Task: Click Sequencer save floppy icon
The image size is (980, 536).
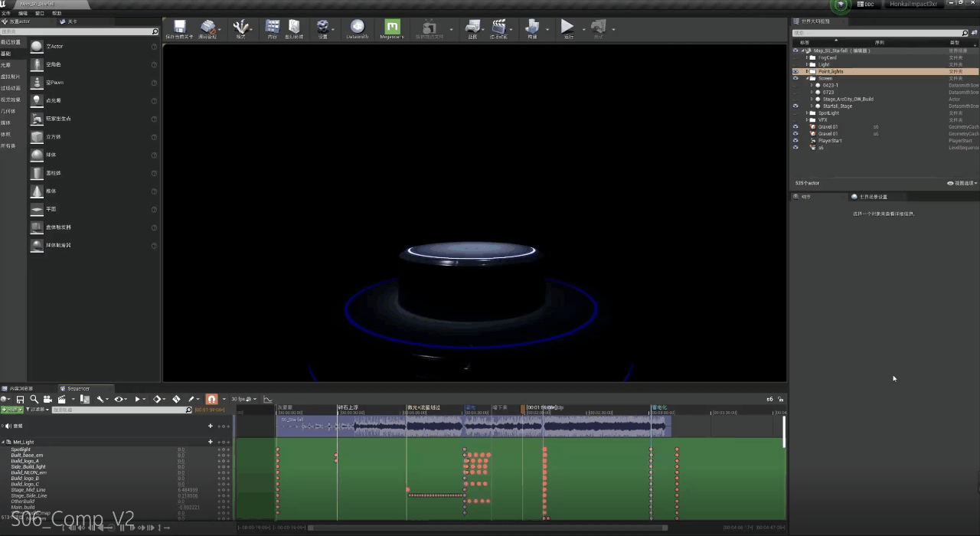Action: [x=21, y=399]
